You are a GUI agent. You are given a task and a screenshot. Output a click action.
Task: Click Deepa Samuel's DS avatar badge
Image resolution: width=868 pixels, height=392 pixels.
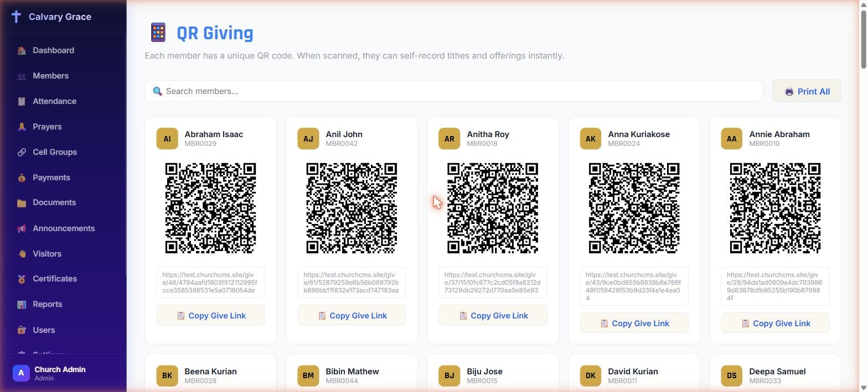(732, 376)
